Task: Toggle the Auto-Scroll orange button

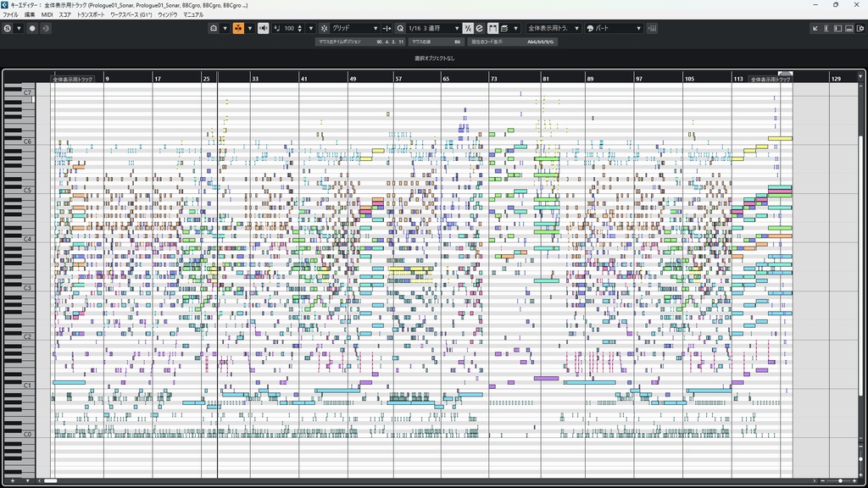Action: click(x=238, y=28)
